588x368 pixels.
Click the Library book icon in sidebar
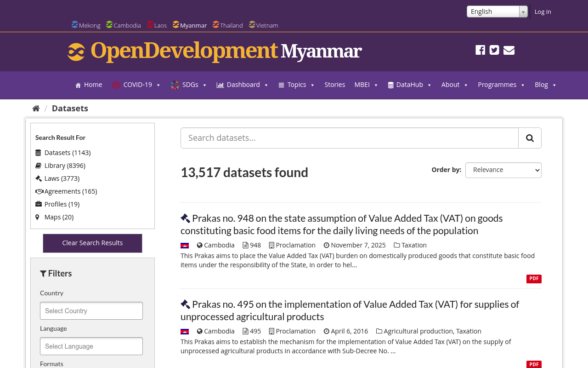[x=38, y=166]
